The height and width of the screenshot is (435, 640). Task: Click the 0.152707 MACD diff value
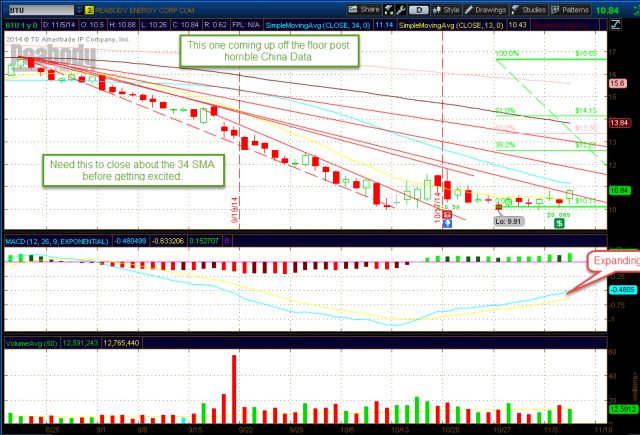[x=204, y=241]
